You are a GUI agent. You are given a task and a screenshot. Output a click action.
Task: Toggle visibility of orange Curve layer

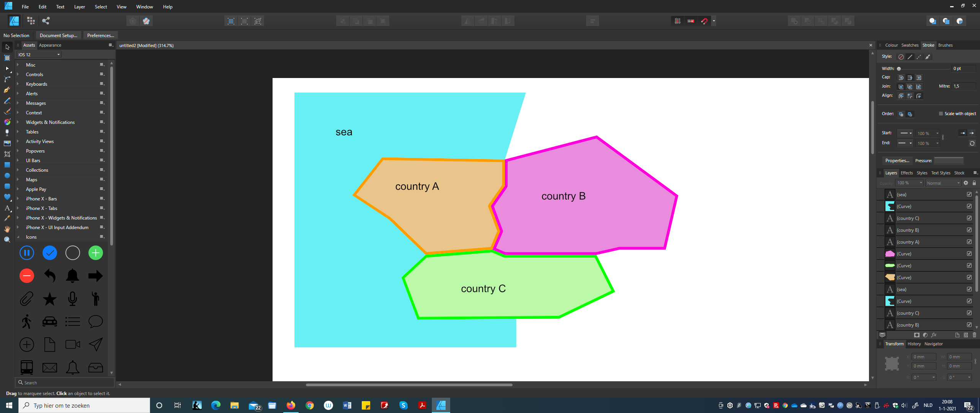(969, 277)
